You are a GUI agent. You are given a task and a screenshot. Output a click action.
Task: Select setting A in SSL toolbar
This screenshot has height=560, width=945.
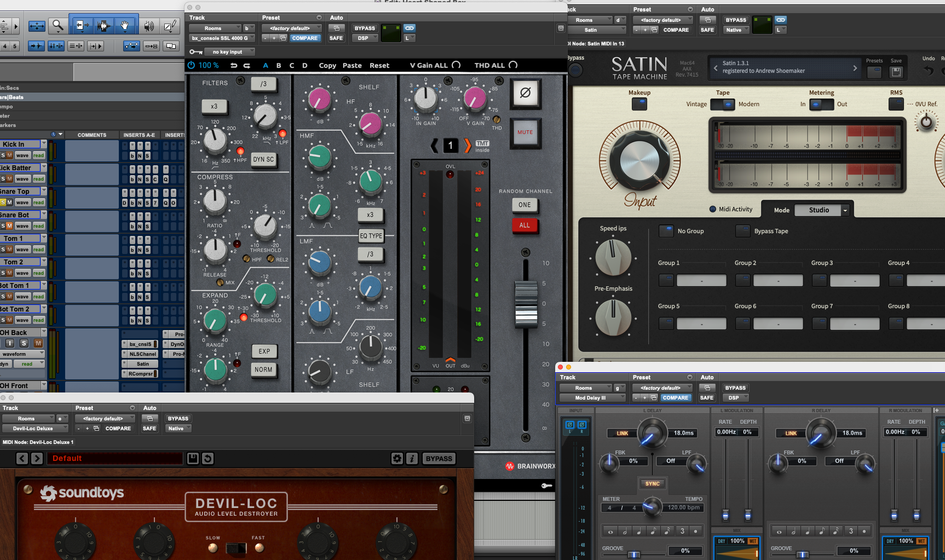point(266,66)
